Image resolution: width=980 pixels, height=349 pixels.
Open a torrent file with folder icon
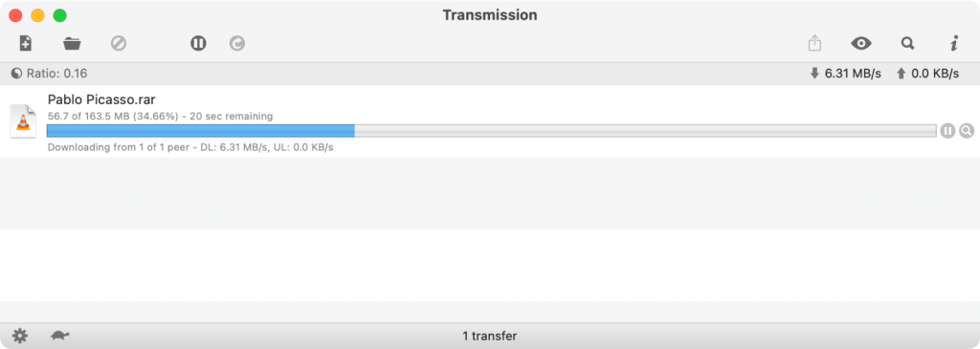pyautogui.click(x=72, y=44)
